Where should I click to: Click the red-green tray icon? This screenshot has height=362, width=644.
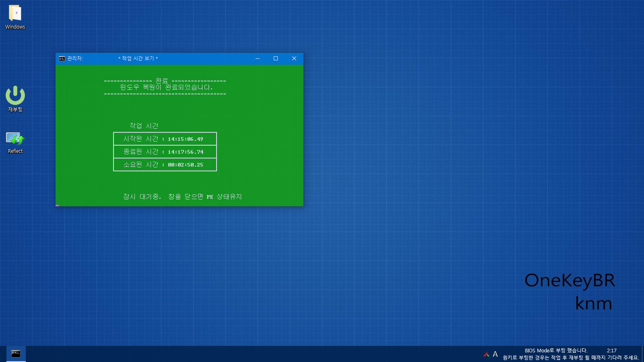(x=486, y=354)
